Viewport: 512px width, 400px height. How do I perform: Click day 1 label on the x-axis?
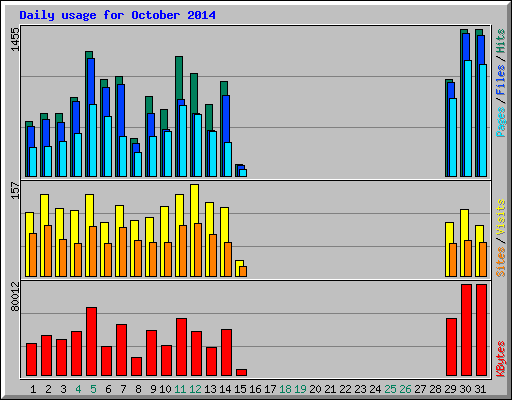pyautogui.click(x=33, y=389)
